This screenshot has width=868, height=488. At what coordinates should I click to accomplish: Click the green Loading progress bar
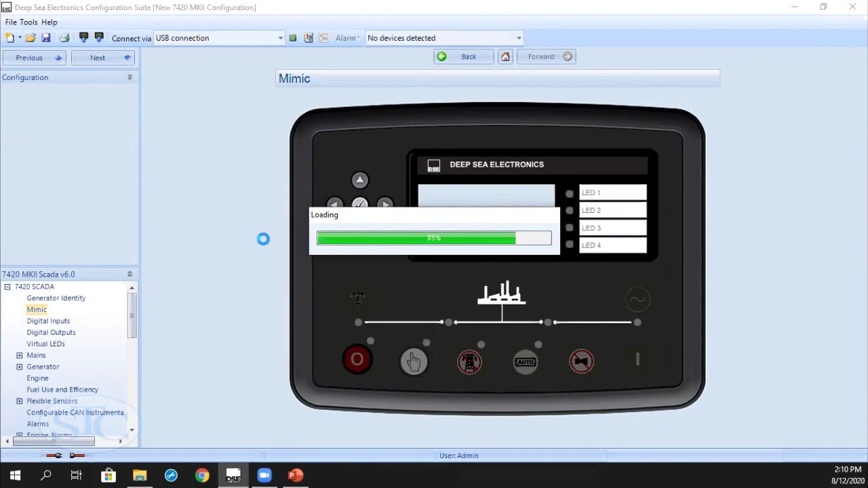click(x=416, y=238)
